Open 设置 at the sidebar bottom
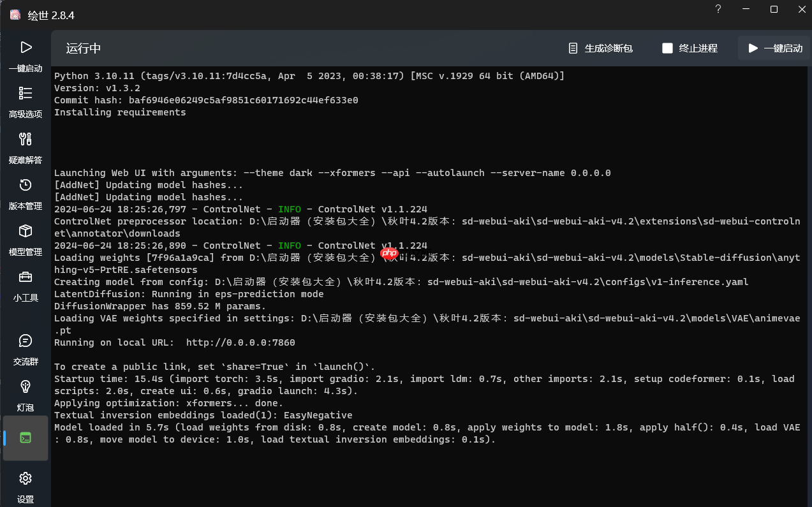812x507 pixels. [x=26, y=486]
